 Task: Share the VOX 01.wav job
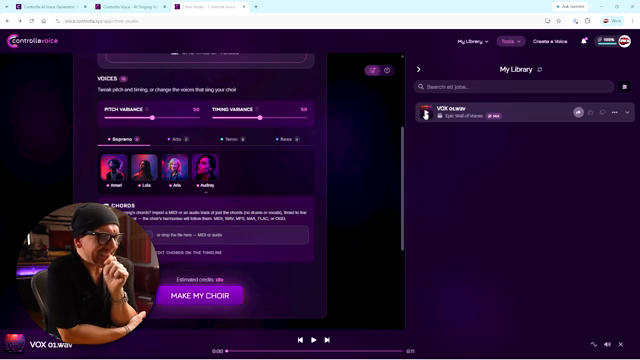pyautogui.click(x=578, y=112)
